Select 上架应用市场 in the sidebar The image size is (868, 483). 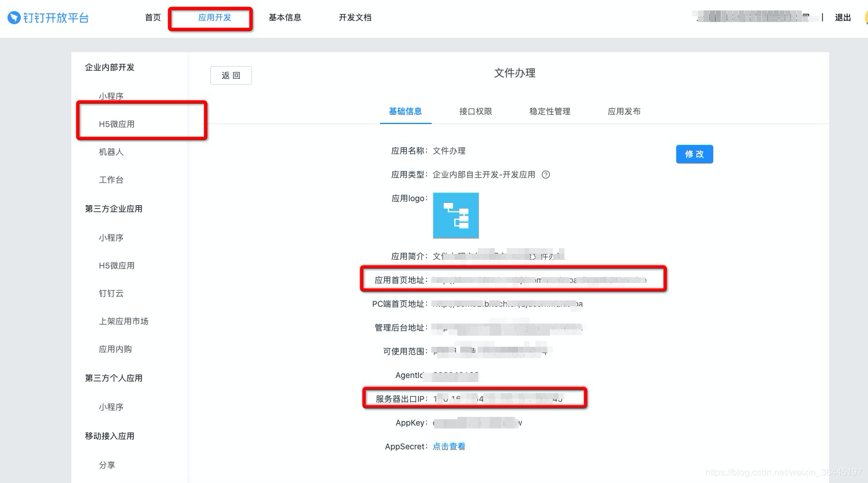(123, 321)
